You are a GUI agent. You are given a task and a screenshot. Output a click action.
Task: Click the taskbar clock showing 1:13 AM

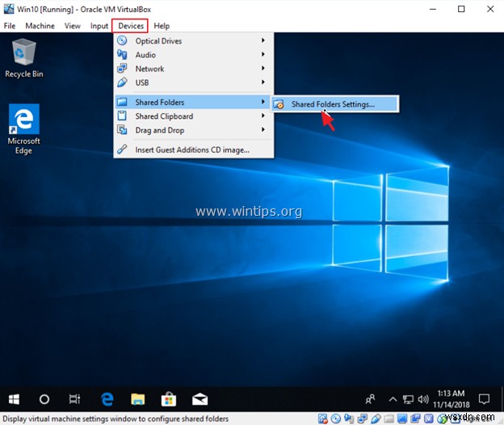point(451,399)
